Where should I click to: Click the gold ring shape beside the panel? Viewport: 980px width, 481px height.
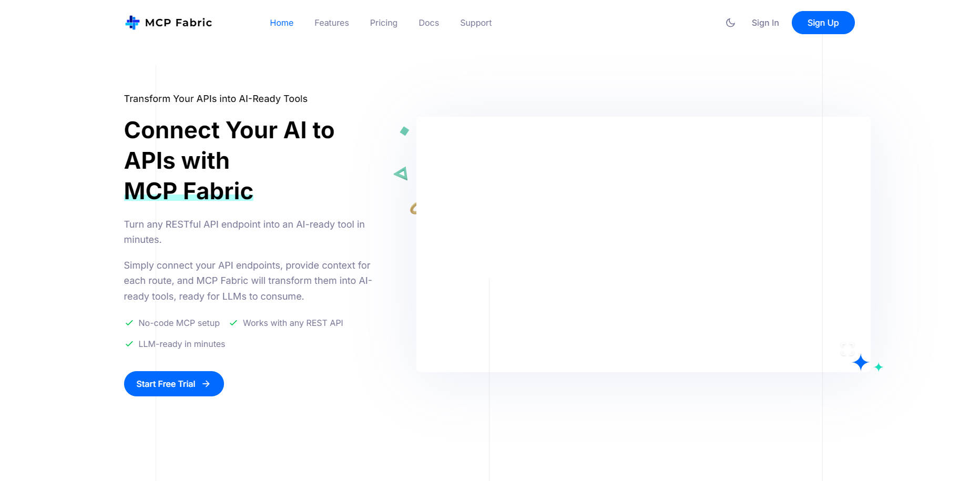pyautogui.click(x=413, y=209)
